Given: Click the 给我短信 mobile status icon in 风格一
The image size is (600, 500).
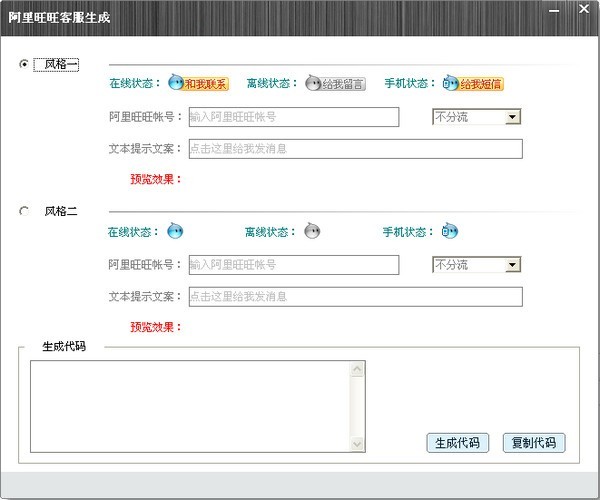Looking at the screenshot, I should [x=473, y=83].
